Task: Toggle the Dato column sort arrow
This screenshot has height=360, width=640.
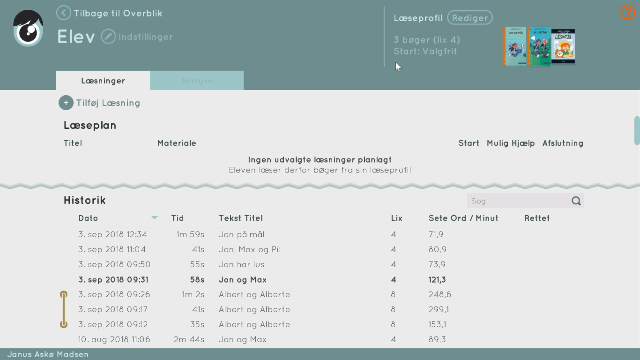Action: [154, 218]
